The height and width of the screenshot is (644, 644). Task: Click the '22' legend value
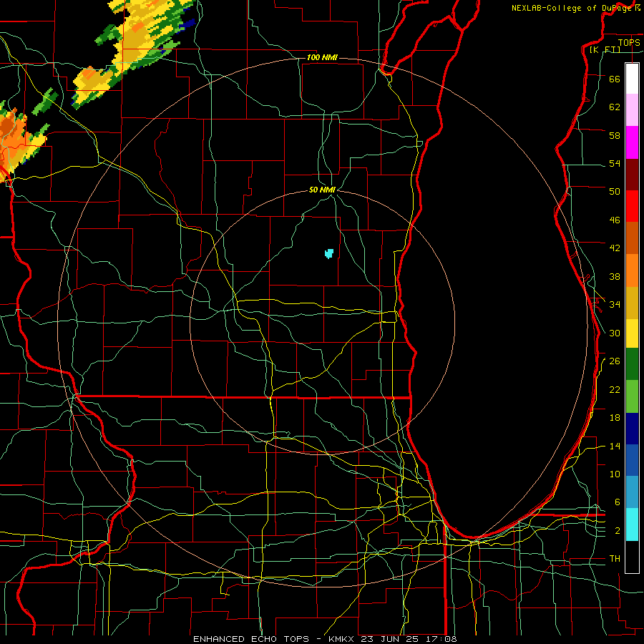(615, 389)
